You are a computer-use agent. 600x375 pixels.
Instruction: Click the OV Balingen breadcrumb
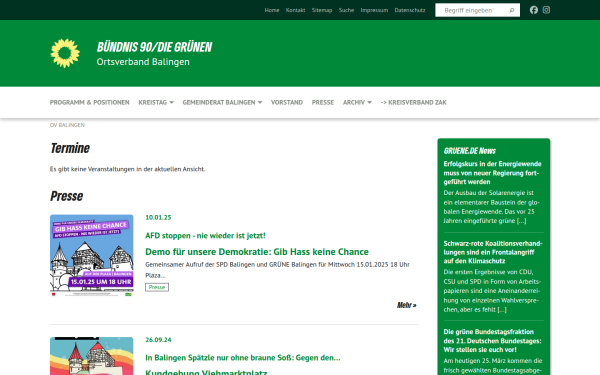pyautogui.click(x=67, y=125)
